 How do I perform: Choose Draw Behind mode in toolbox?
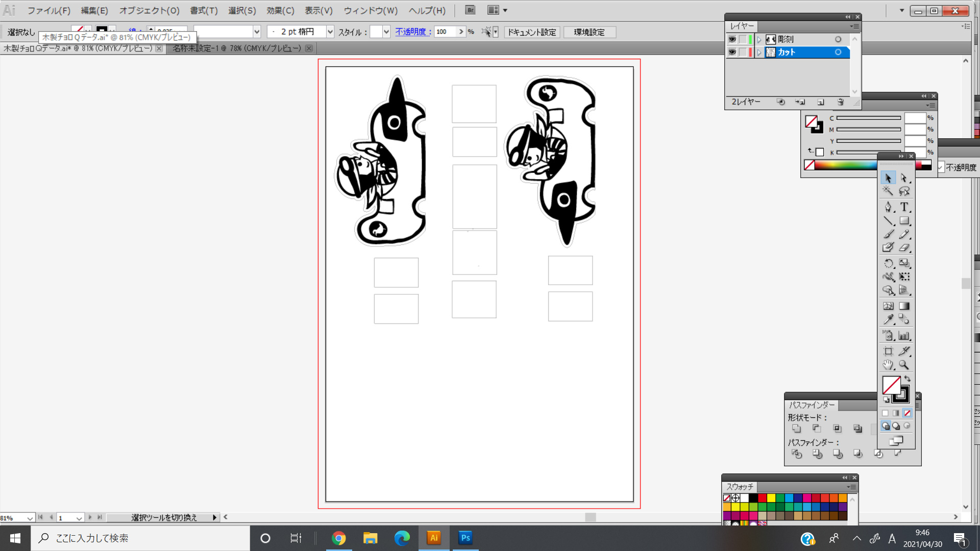pyautogui.click(x=896, y=425)
